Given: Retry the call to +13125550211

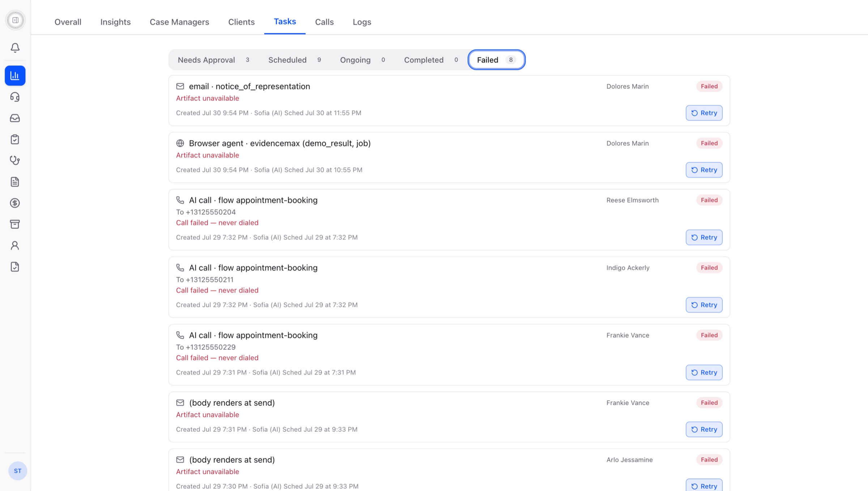Looking at the screenshot, I should tap(704, 305).
